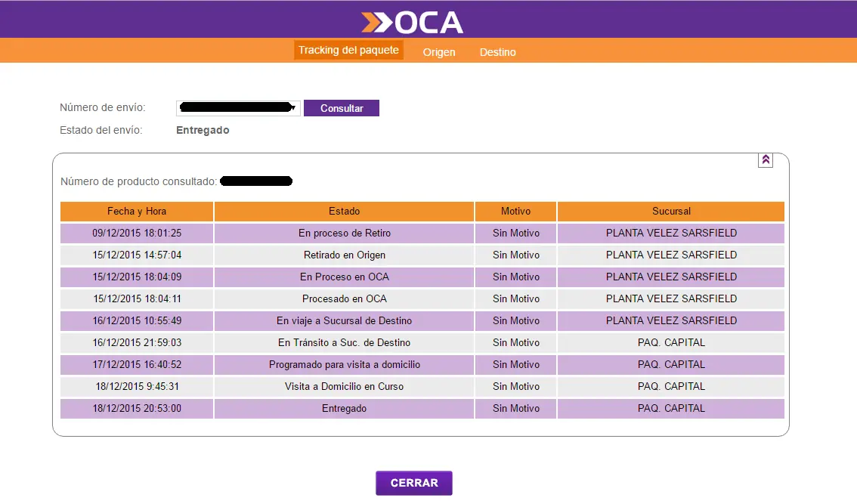Collapse the tracking panel with the double-chevron icon
The width and height of the screenshot is (857, 504).
click(765, 159)
